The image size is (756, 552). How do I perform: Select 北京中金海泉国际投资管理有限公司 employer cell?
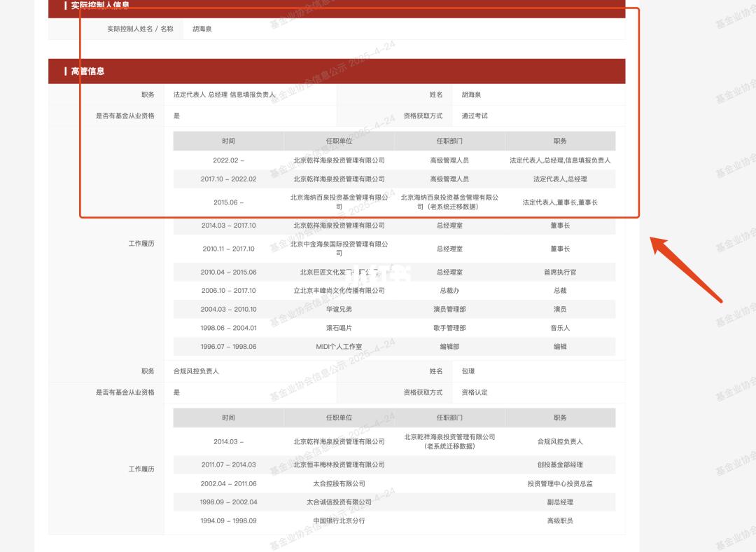[x=339, y=249]
